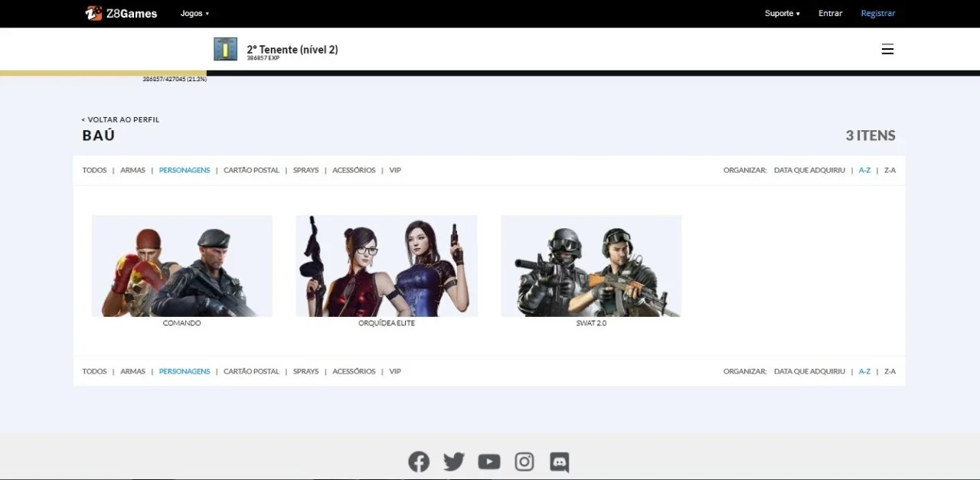Select the bottom SPRAYS filter tab

(x=305, y=371)
